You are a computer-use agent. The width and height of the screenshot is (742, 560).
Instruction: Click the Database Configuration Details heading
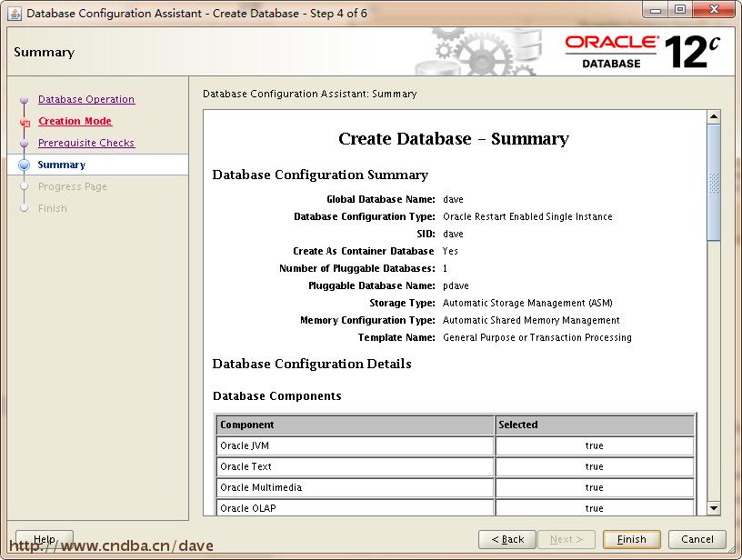312,364
